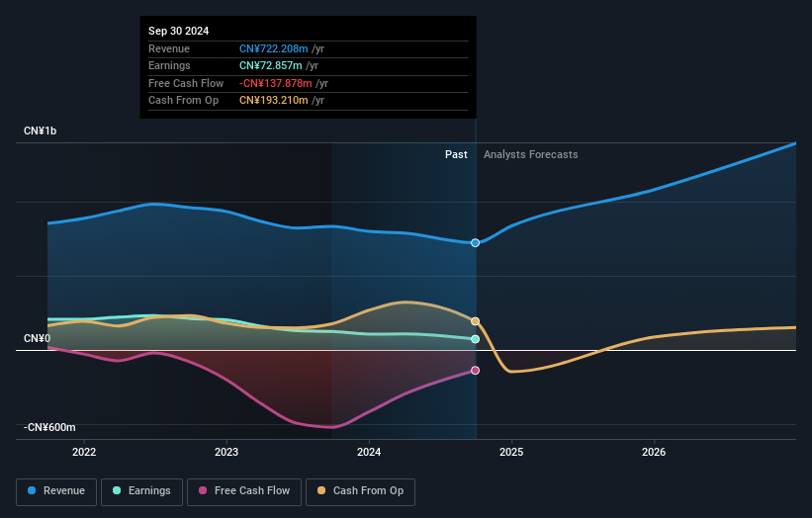This screenshot has width=812, height=518.
Task: Click the Analysts Forecasts label
Action: click(x=531, y=154)
